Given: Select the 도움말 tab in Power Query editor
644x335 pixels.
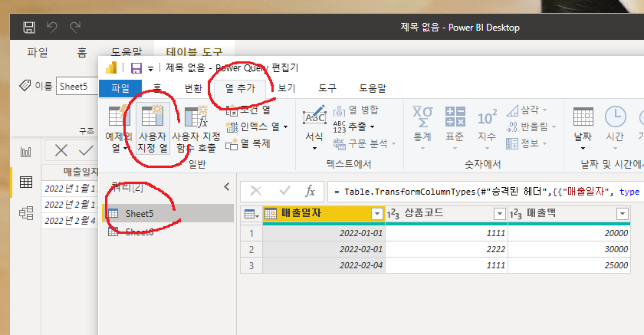Looking at the screenshot, I should (x=373, y=88).
